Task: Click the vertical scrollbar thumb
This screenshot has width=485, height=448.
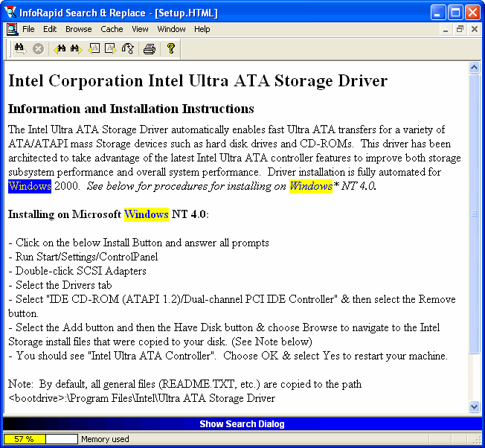Action: [474, 214]
